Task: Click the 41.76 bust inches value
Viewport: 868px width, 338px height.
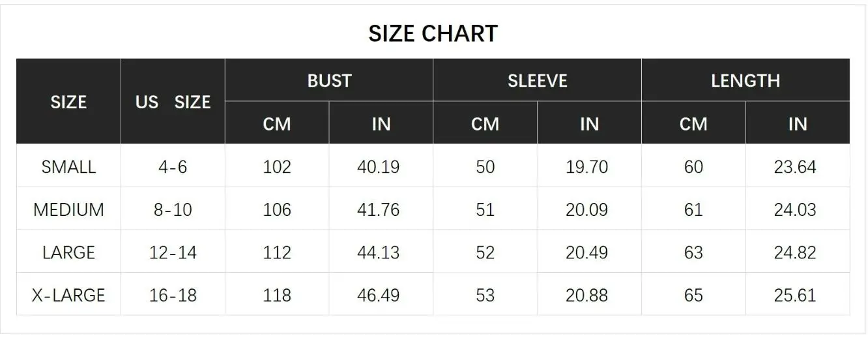Action: (378, 210)
